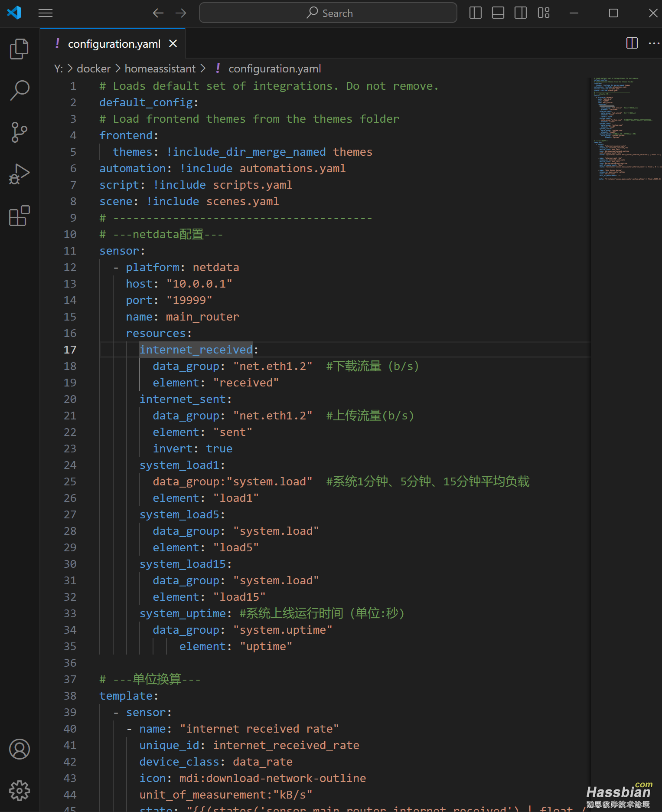Click scripts.yaml include on line 7
This screenshot has width=662, height=812.
[253, 185]
